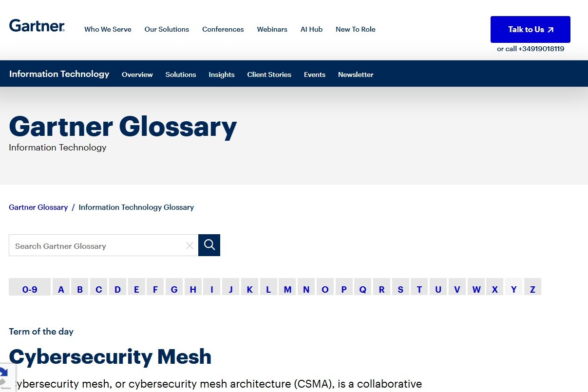Select letter Z in alphabet index
The width and height of the screenshot is (588, 392).
click(532, 289)
